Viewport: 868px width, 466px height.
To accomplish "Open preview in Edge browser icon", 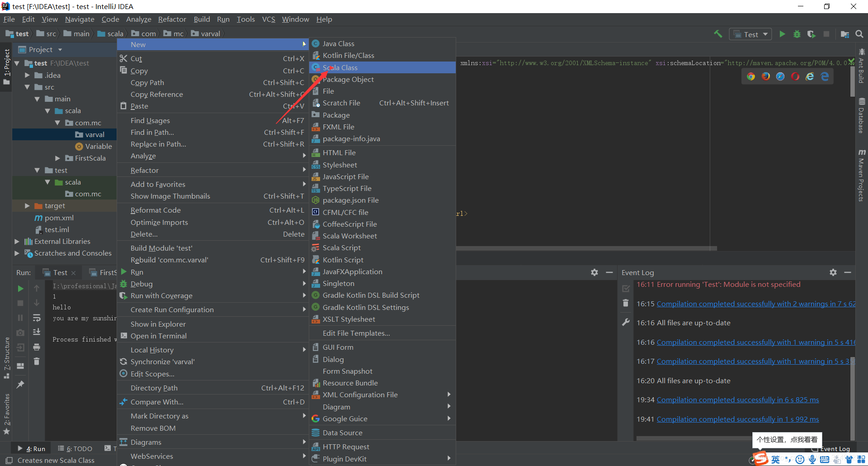I will [825, 76].
